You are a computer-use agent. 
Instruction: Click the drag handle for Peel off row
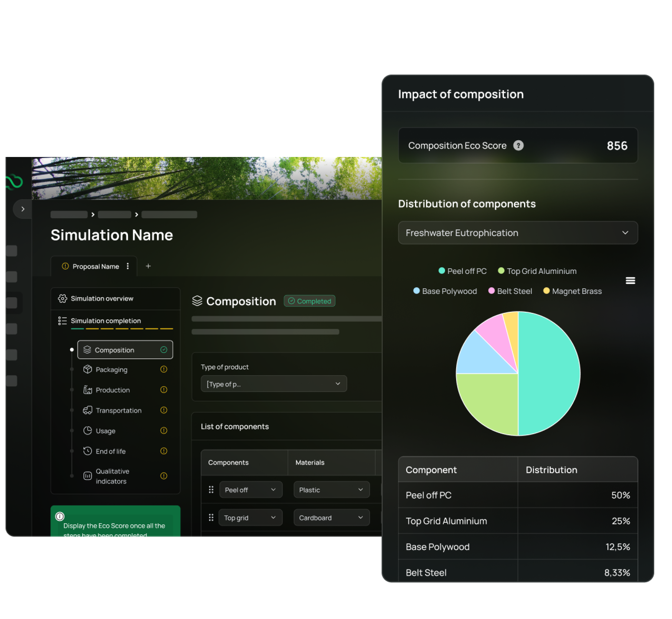211,489
